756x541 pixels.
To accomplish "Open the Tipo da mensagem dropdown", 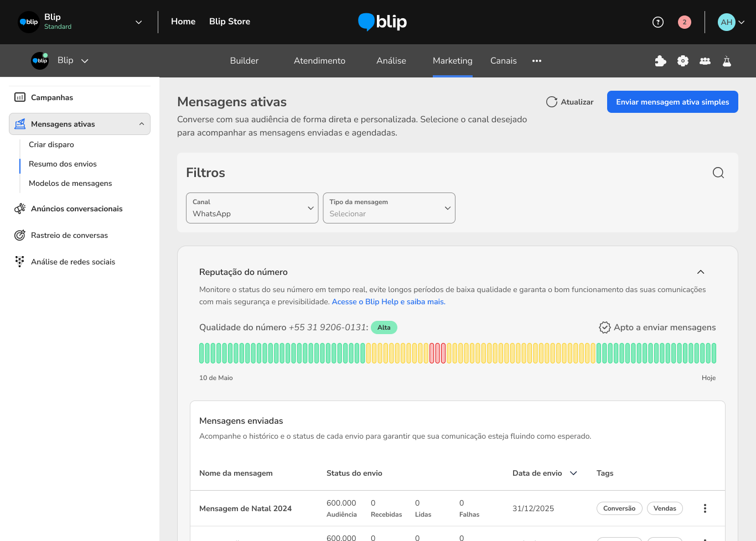I will coord(389,208).
